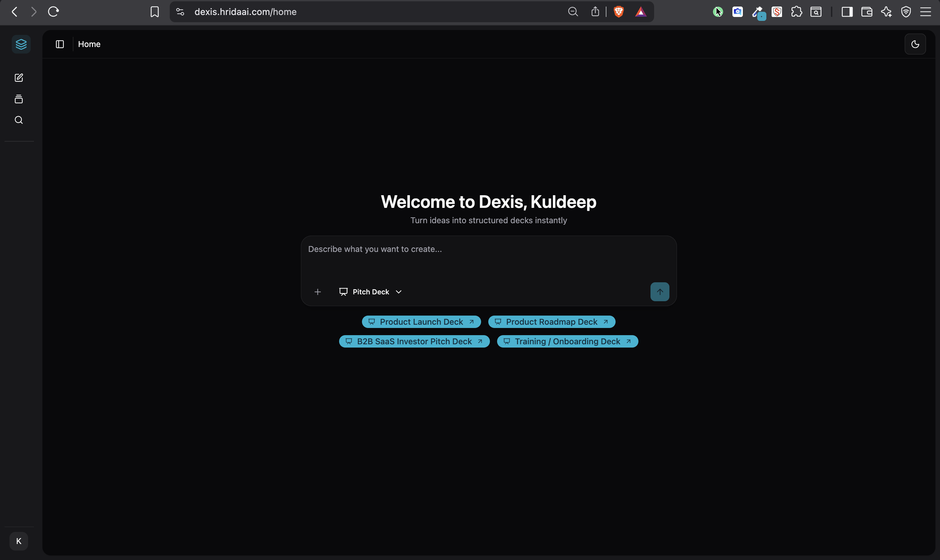Expand the Pitch Deck type dropdown
The image size is (940, 560).
pos(399,292)
